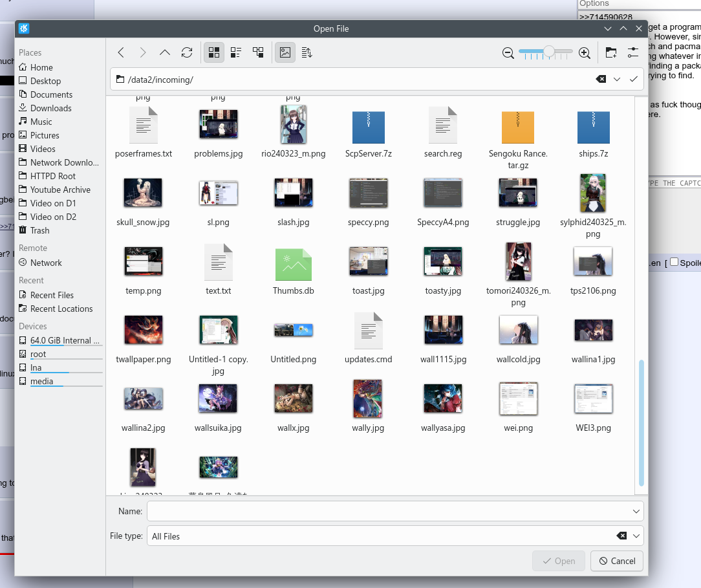Navigate up to the parent folder

click(x=164, y=53)
